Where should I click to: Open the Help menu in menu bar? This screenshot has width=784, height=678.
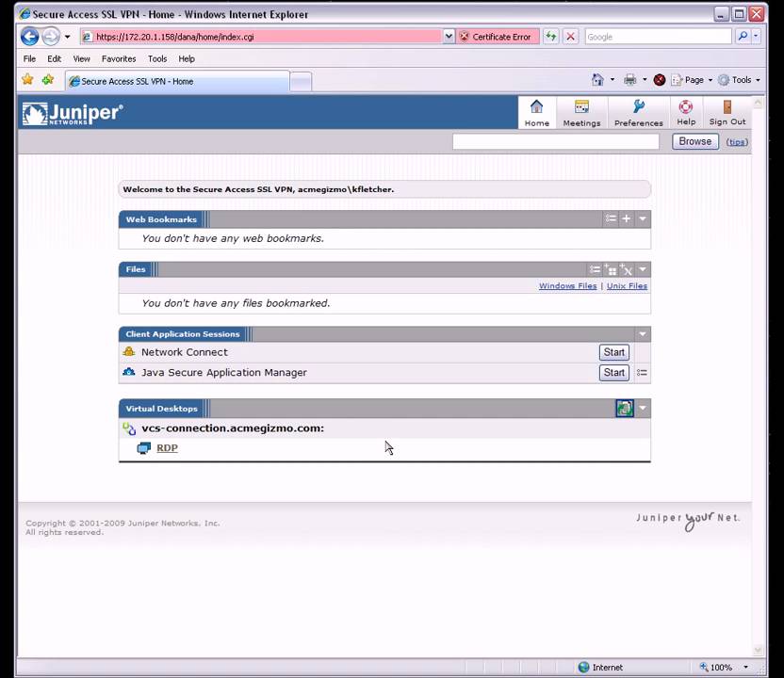(x=187, y=58)
